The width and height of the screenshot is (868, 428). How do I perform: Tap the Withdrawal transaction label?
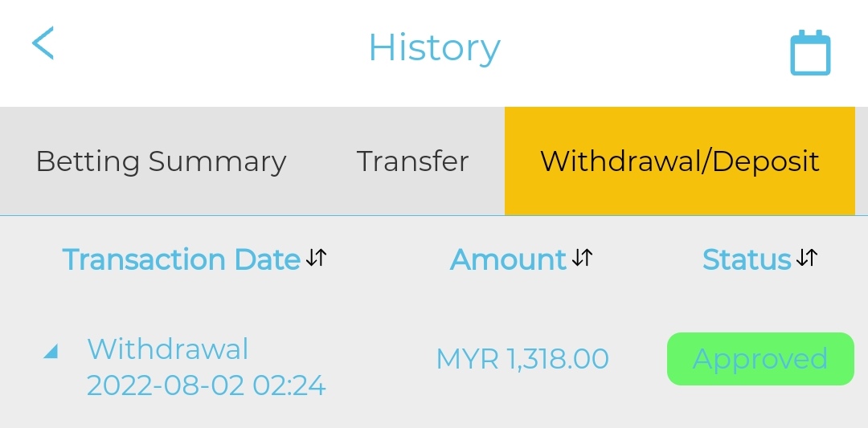(x=168, y=349)
